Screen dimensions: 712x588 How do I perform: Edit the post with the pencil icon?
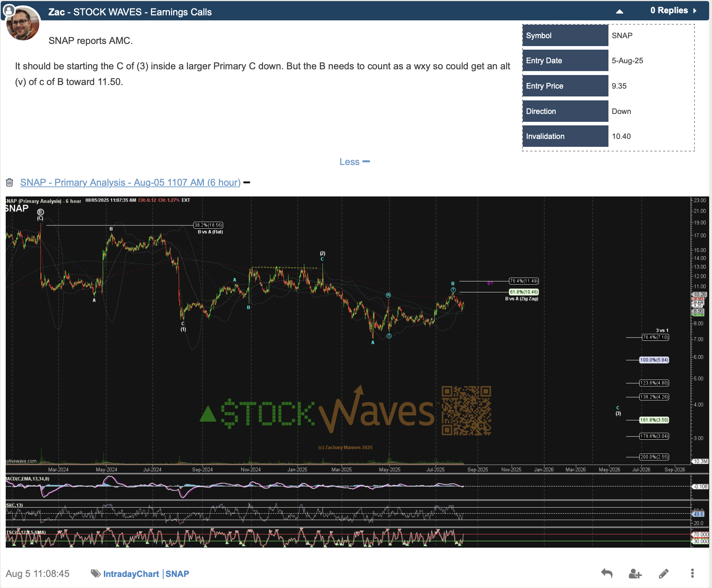click(663, 573)
